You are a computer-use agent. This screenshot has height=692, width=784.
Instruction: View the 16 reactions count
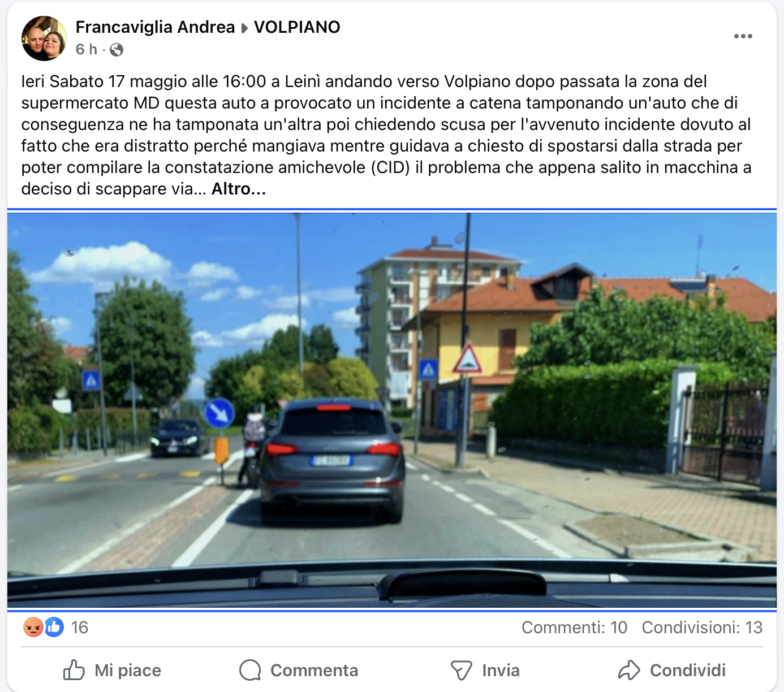click(x=80, y=628)
